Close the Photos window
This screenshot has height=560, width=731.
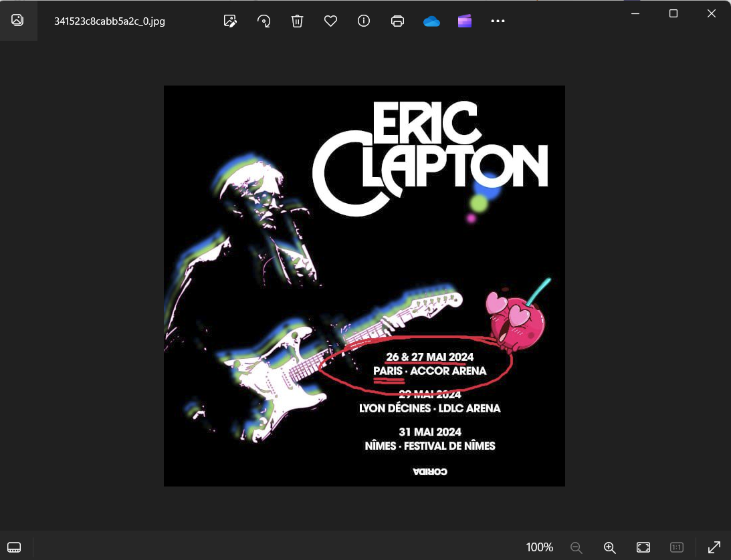pos(712,13)
